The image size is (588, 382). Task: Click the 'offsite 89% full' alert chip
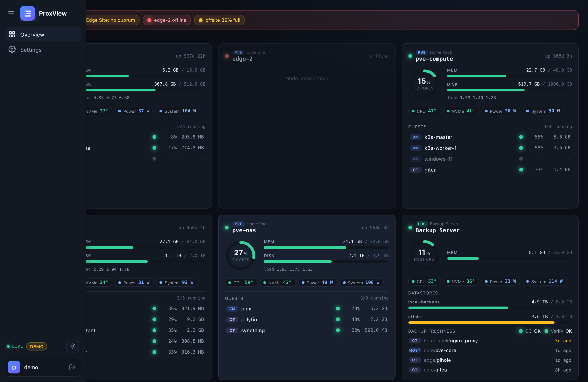[219, 20]
